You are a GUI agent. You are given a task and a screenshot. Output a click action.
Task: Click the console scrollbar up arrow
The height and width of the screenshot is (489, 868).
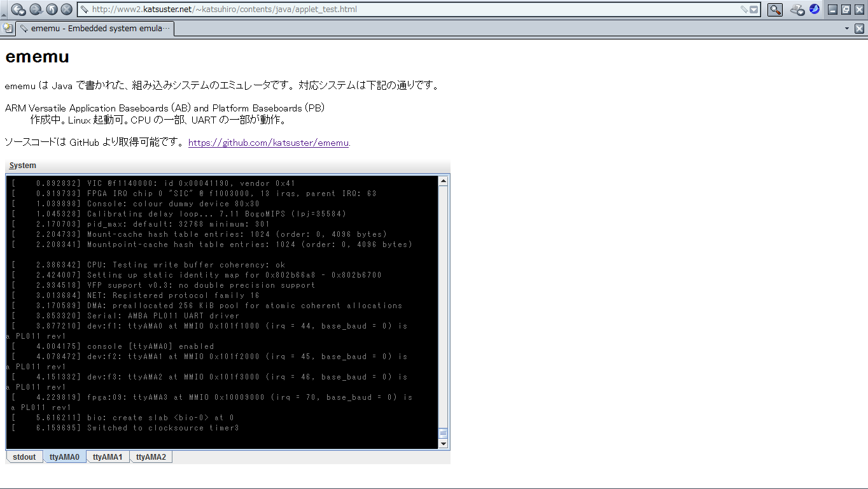(x=443, y=181)
